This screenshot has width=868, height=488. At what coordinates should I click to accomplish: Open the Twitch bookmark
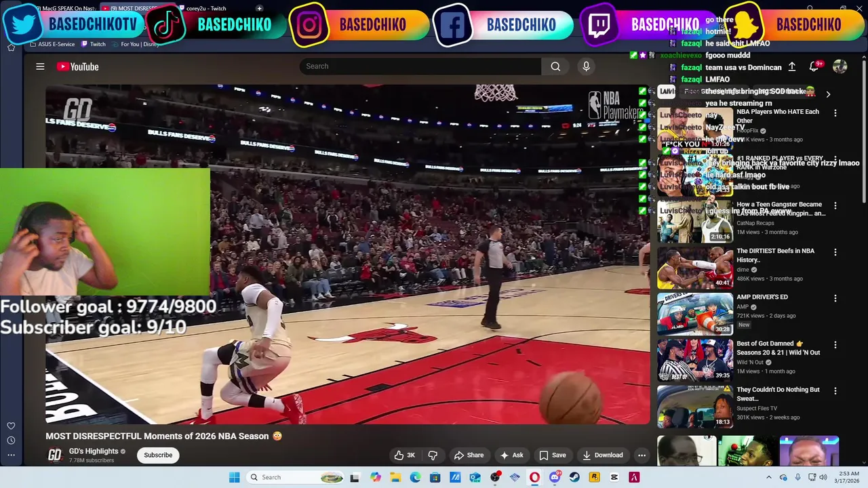pyautogui.click(x=94, y=44)
